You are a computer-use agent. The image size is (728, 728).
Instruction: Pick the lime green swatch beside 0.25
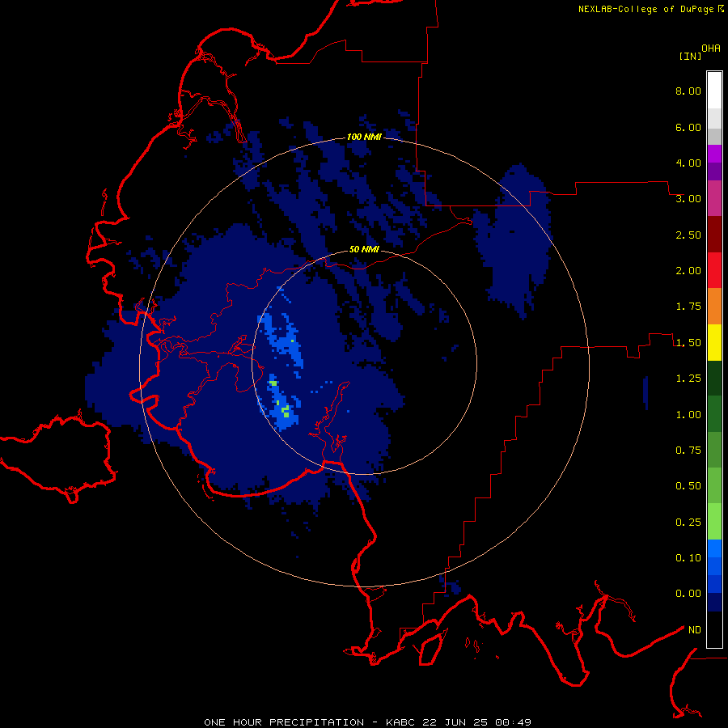point(714,522)
